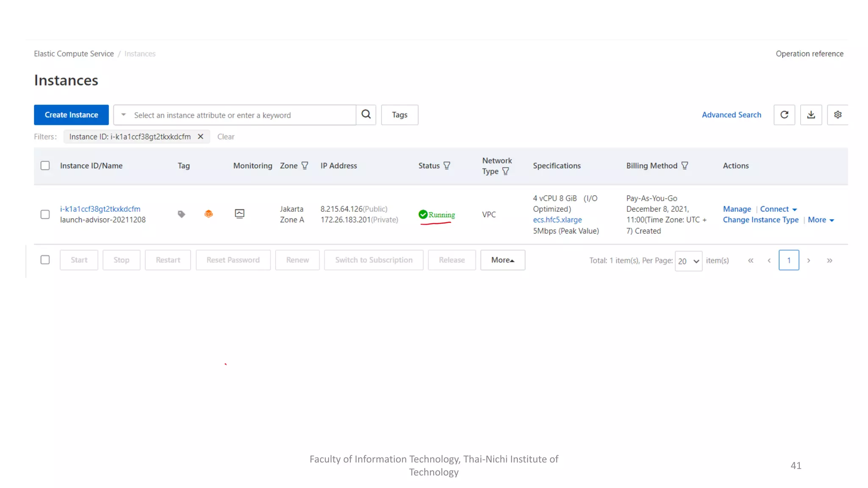Screen dimensions: 868x488
Task: Open Elastic Compute Service breadcrumb
Action: [x=74, y=54]
